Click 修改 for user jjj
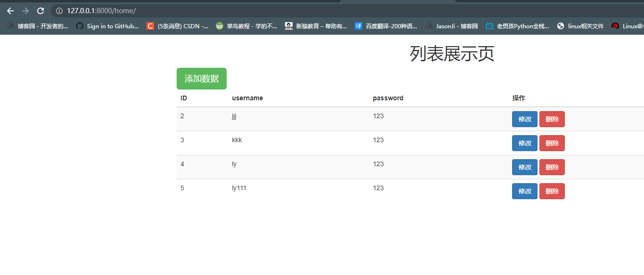 (x=525, y=119)
